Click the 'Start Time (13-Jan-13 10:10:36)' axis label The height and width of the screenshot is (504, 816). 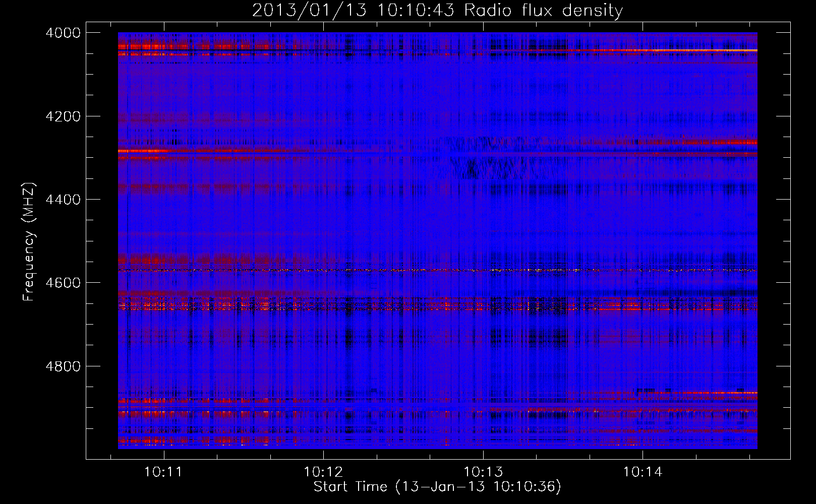pos(437,487)
